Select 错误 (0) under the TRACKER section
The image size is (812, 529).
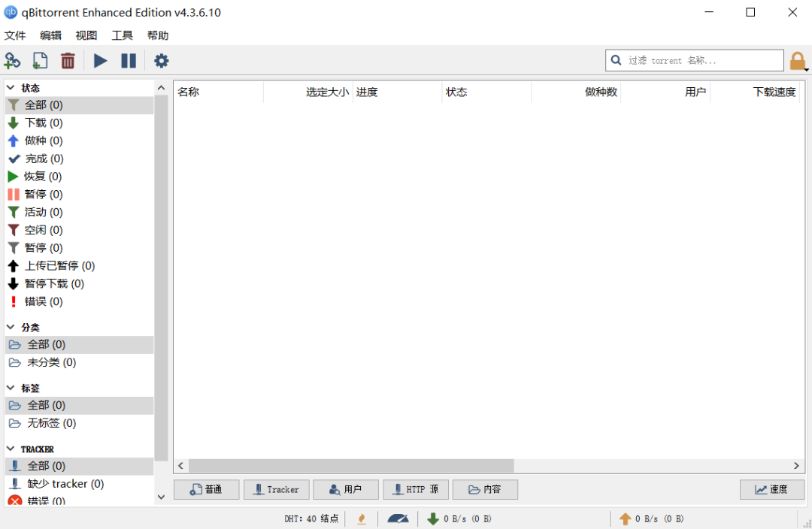(x=79, y=500)
